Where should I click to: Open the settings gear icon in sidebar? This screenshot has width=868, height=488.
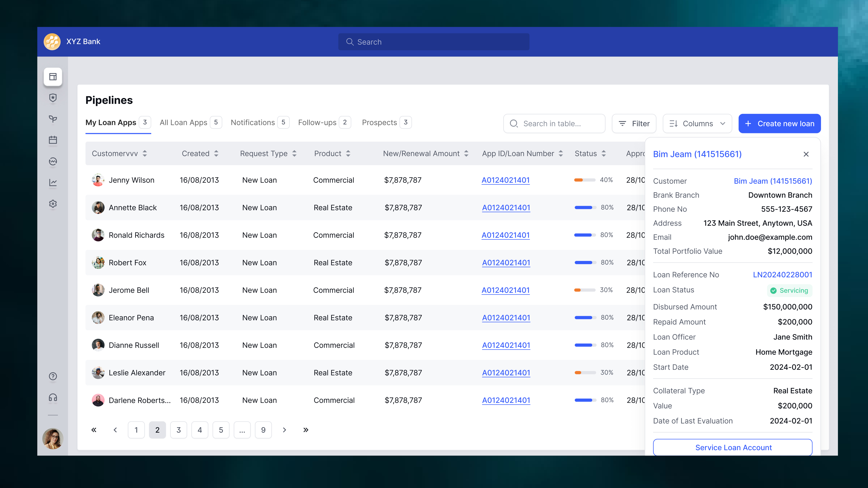[x=53, y=204]
